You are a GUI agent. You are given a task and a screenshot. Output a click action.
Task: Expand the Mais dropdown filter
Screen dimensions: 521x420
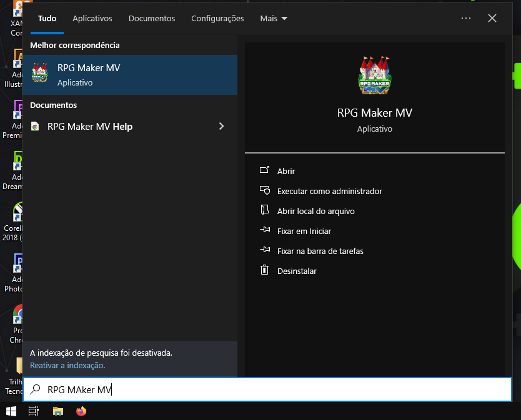tap(274, 19)
